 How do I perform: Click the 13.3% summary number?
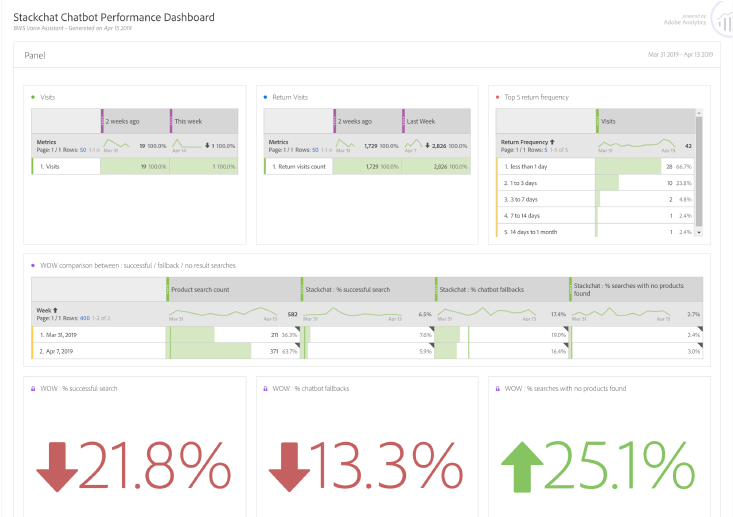[x=387, y=466]
